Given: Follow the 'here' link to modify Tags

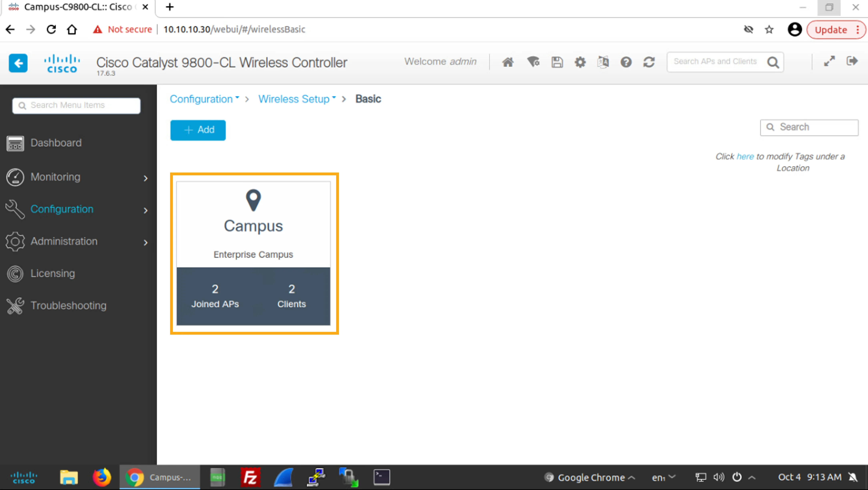Looking at the screenshot, I should pos(745,156).
